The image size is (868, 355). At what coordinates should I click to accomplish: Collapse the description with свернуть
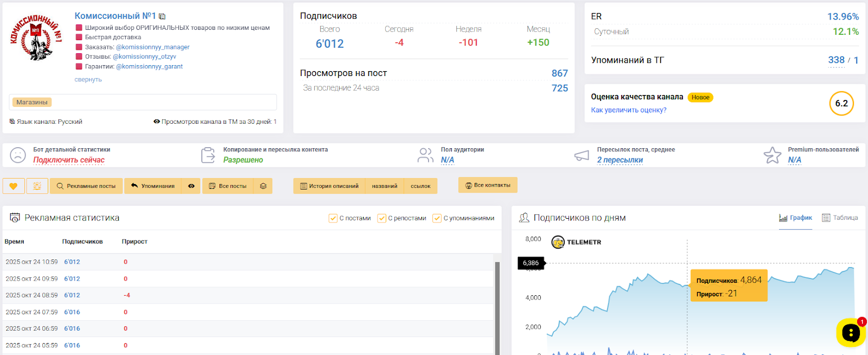tap(88, 79)
